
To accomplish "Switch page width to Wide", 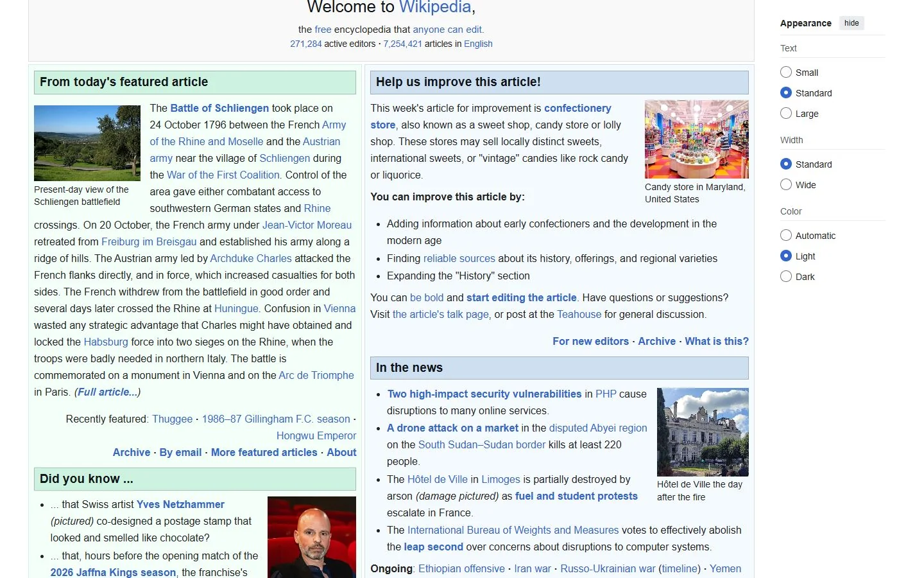I will pyautogui.click(x=786, y=184).
